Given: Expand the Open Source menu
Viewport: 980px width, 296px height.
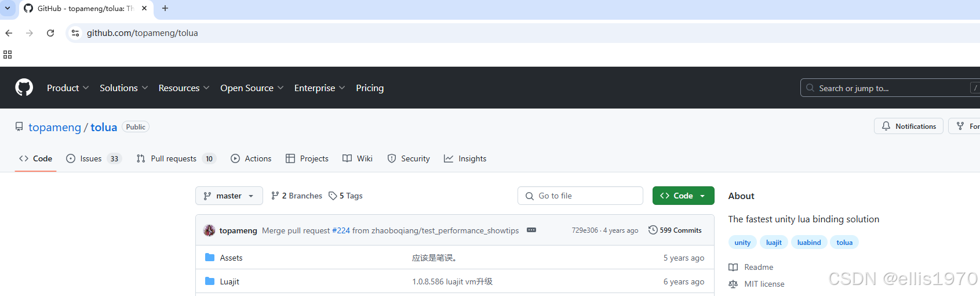Looking at the screenshot, I should (x=252, y=88).
